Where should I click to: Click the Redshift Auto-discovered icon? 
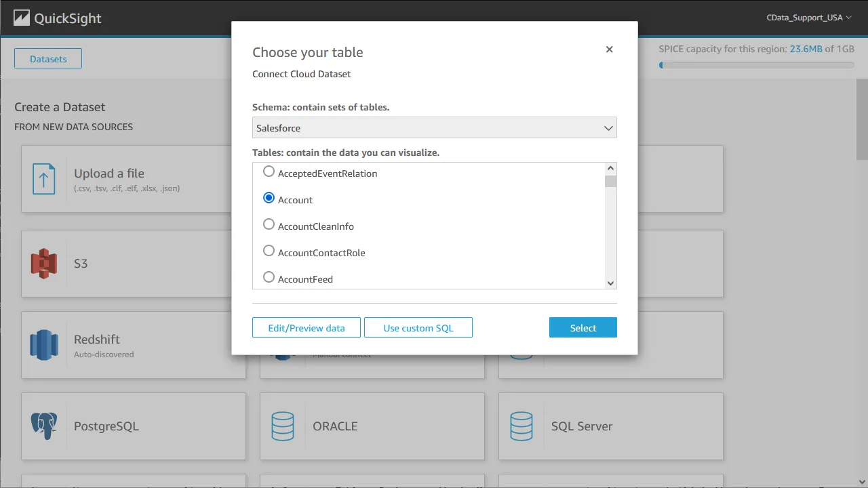(x=44, y=344)
